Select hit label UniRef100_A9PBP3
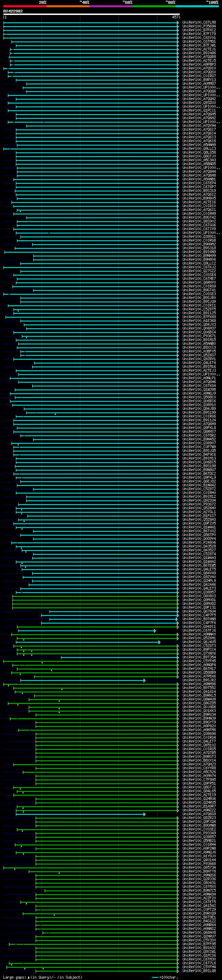 [x=199, y=64]
